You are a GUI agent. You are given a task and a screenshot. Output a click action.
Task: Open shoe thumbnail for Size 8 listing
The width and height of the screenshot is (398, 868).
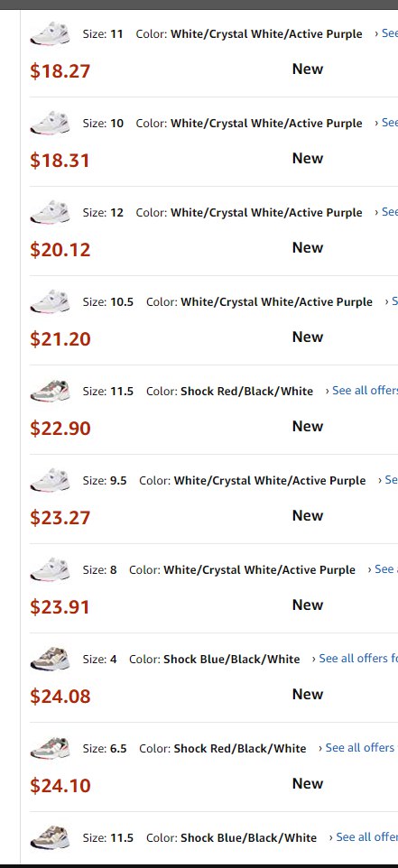click(50, 569)
